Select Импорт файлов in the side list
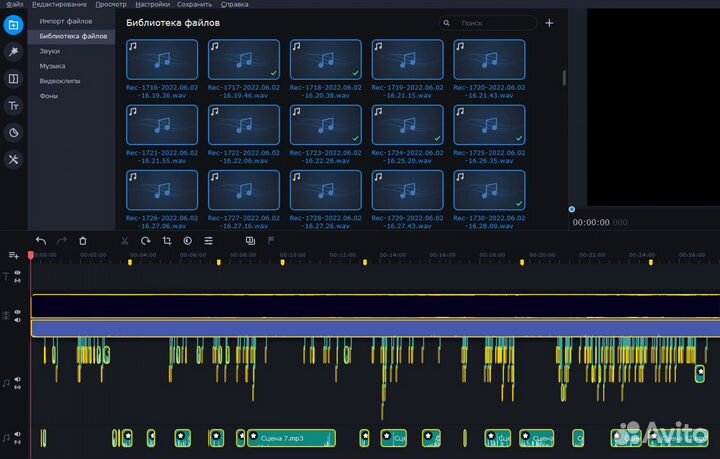720x459 pixels. (66, 21)
